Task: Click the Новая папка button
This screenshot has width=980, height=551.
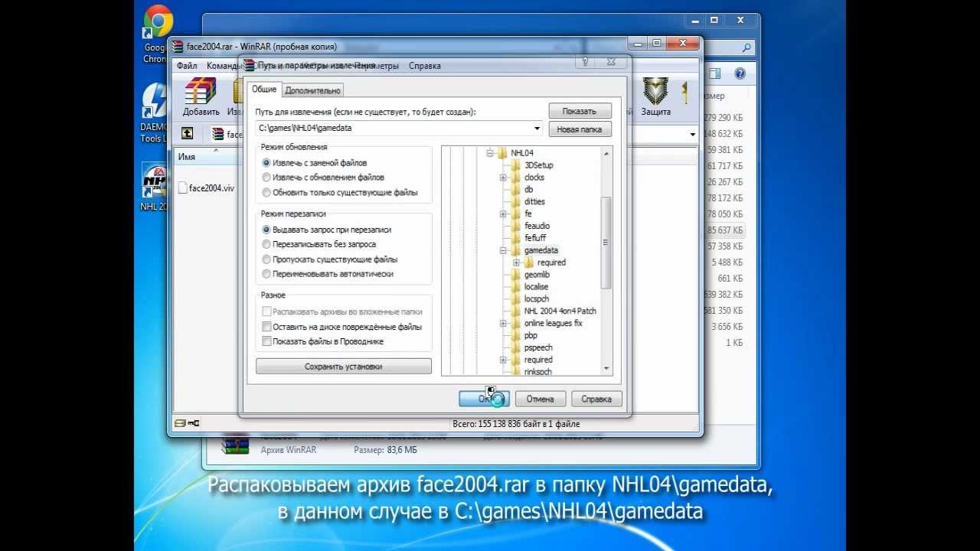Action: click(580, 129)
